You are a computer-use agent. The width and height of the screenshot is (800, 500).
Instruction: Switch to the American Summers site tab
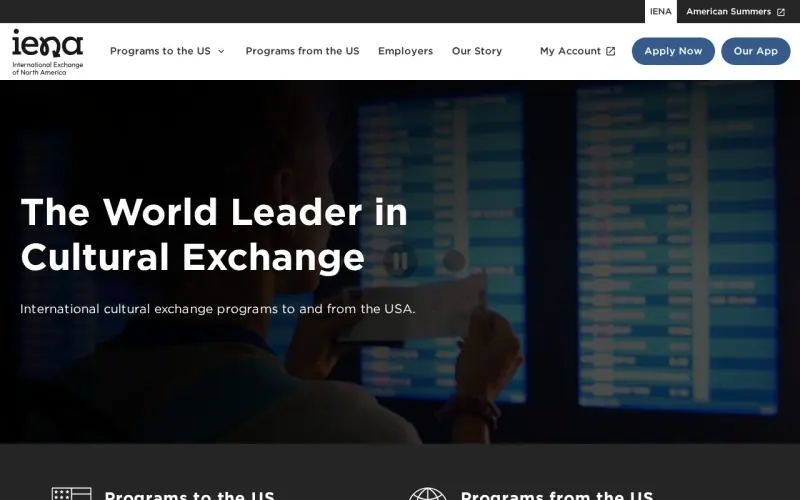(729, 12)
